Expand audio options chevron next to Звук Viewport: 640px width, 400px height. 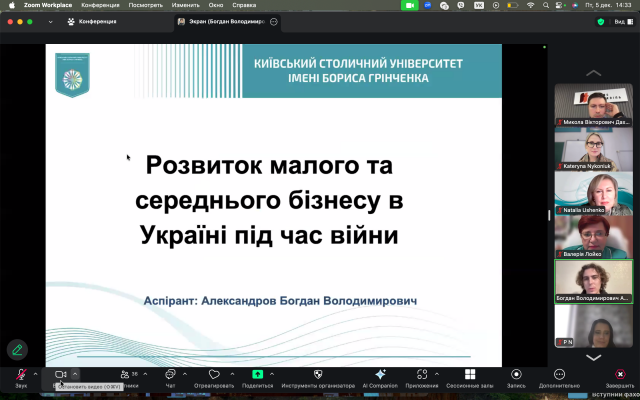pos(35,374)
